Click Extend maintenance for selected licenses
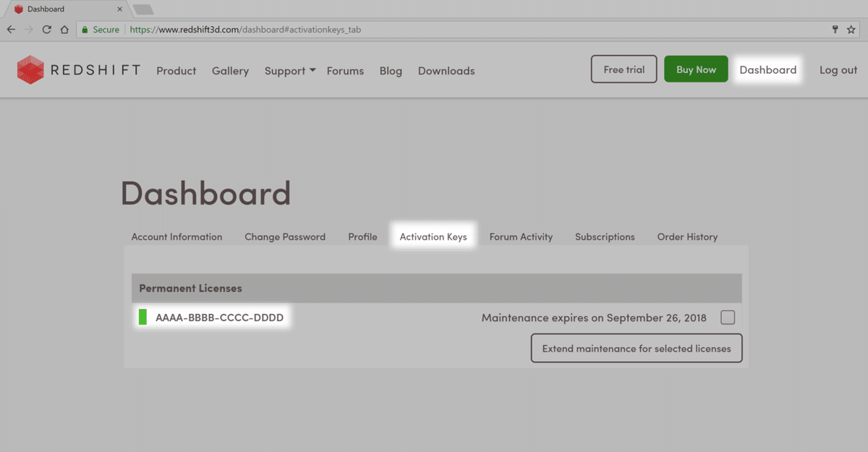 tap(637, 348)
